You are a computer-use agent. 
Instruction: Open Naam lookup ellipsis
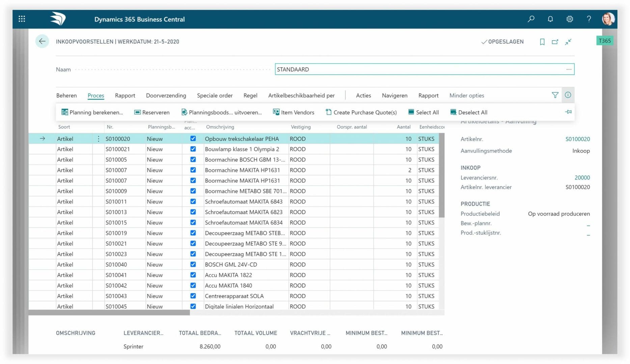pyautogui.click(x=569, y=69)
